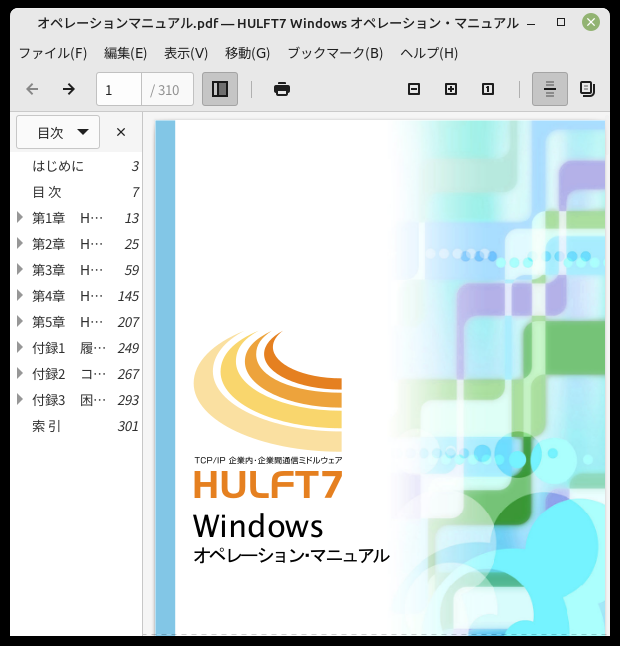Expand the 第2章 tree entry
This screenshot has width=620, height=646.
click(x=19, y=243)
